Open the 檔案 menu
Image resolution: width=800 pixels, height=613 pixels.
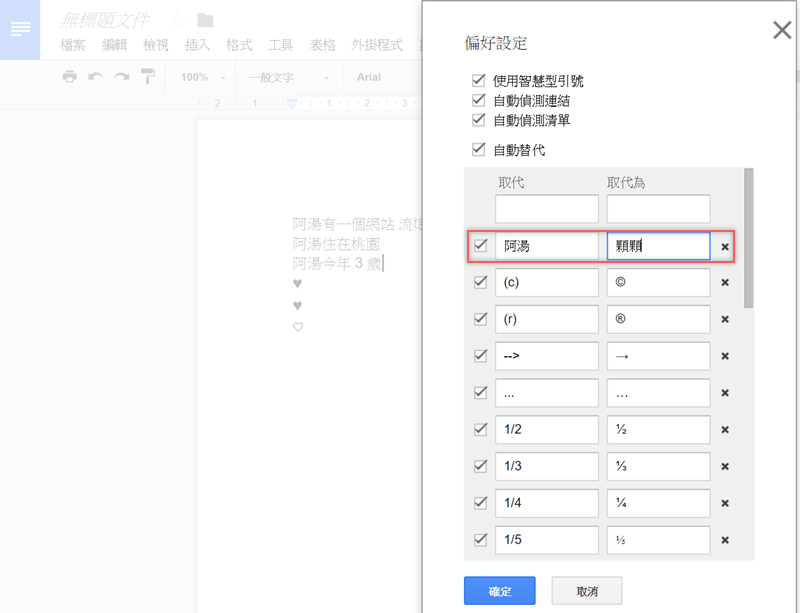(x=72, y=45)
